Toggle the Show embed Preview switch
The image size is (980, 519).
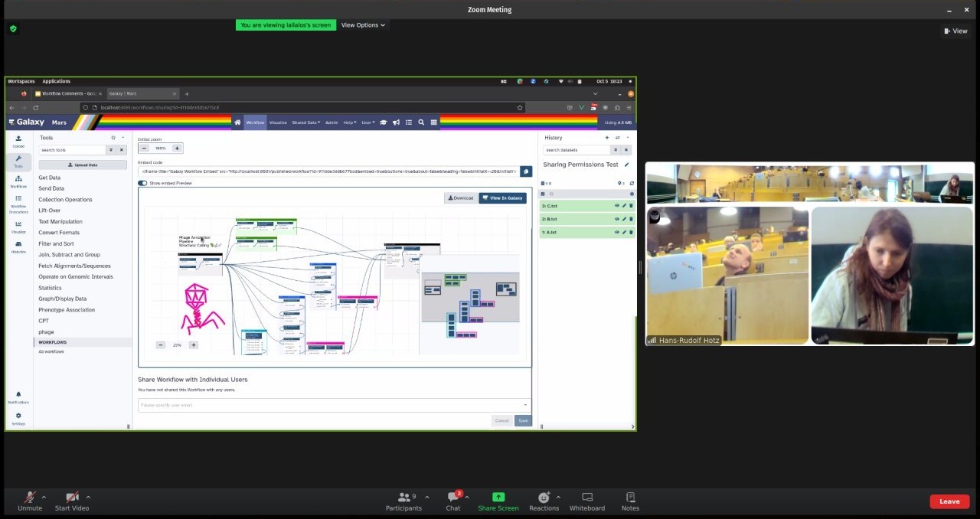[142, 183]
